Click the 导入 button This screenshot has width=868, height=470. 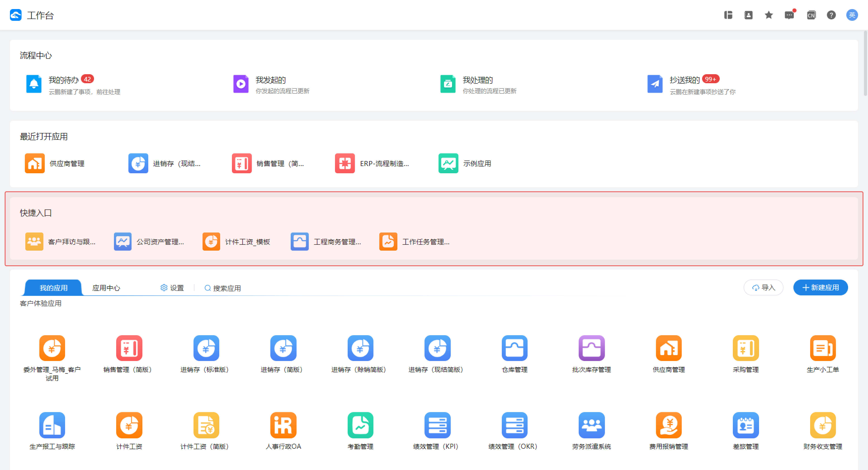(764, 288)
